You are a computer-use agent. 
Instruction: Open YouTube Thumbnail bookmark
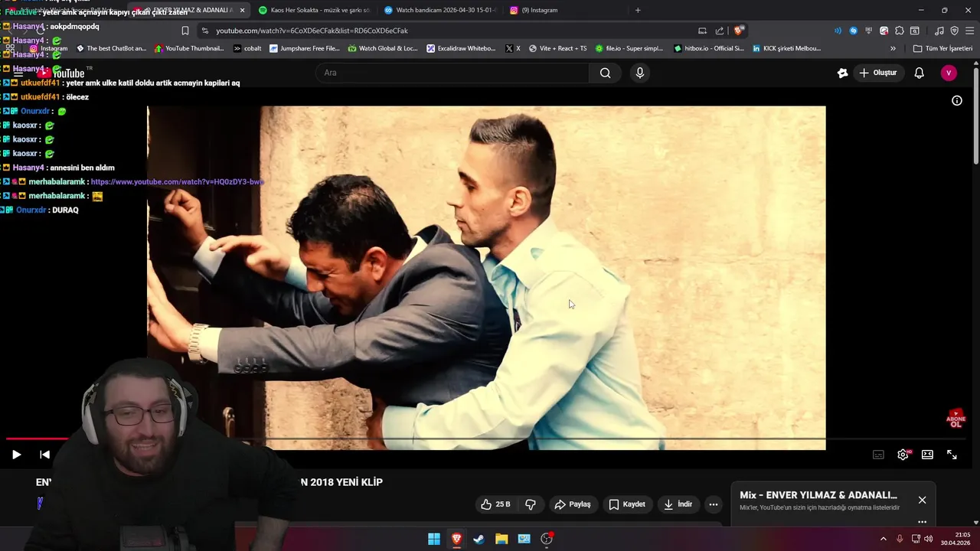coord(189,48)
